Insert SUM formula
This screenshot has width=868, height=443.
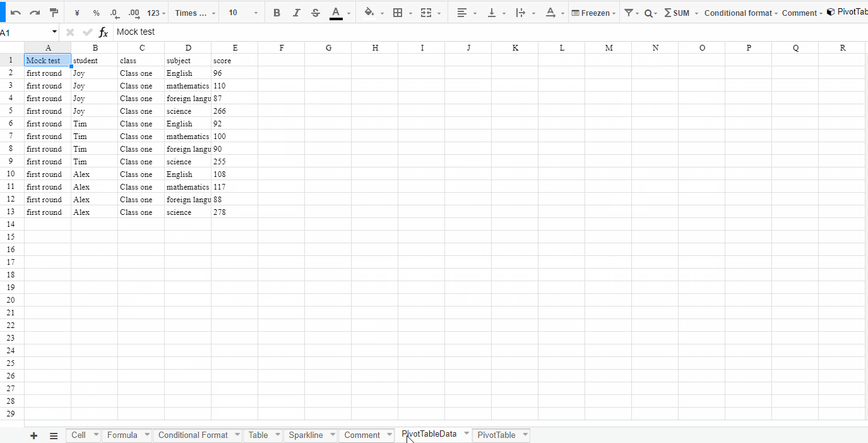point(677,13)
